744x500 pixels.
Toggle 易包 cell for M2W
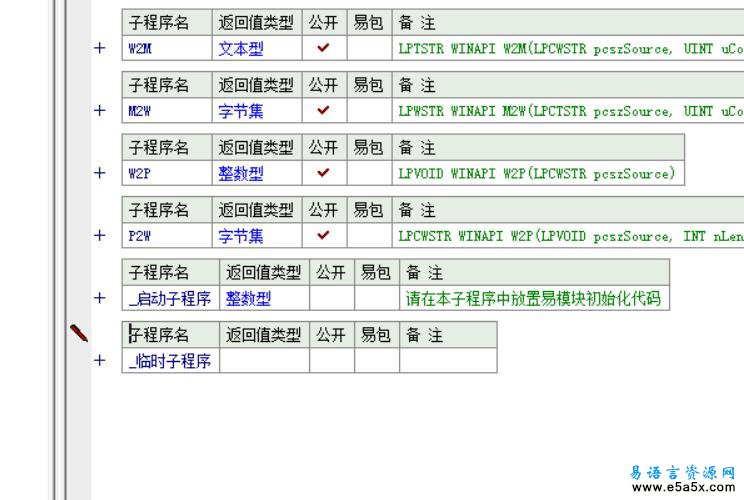[370, 111]
